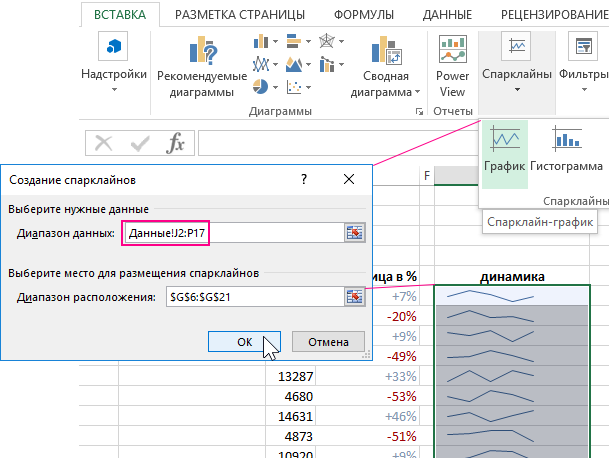Screen dimensions: 609x458
Task: Click the Спарклайны ribbon icon
Action: click(516, 46)
